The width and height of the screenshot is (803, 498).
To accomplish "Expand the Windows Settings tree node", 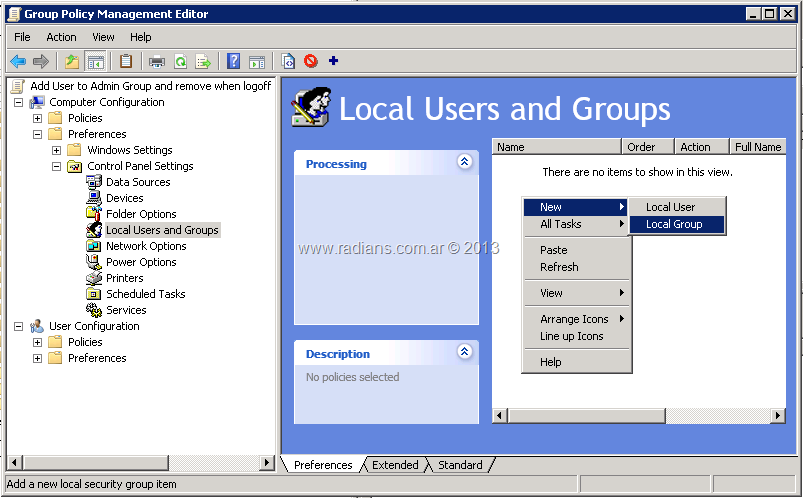I will tap(57, 150).
